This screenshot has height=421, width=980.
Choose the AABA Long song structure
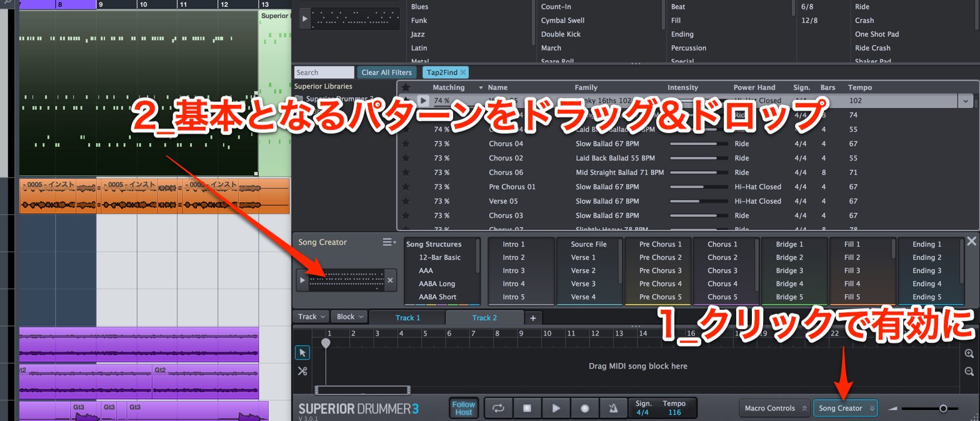(x=437, y=284)
